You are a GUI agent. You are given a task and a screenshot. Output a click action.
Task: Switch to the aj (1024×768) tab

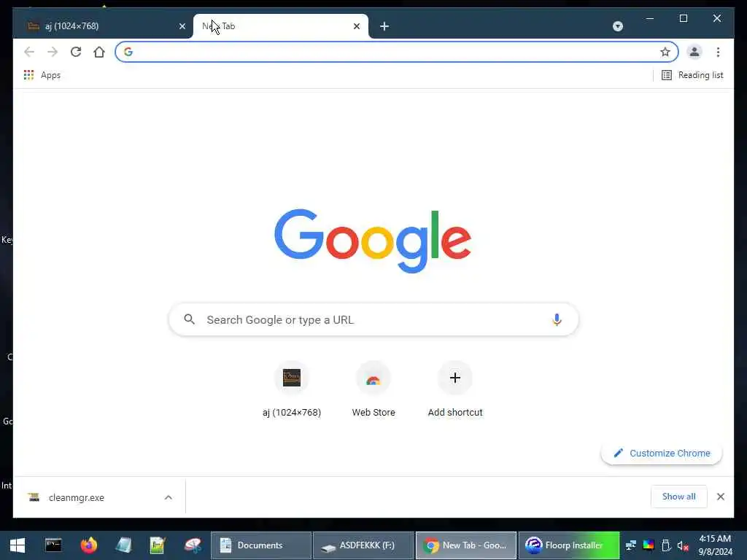tap(103, 26)
